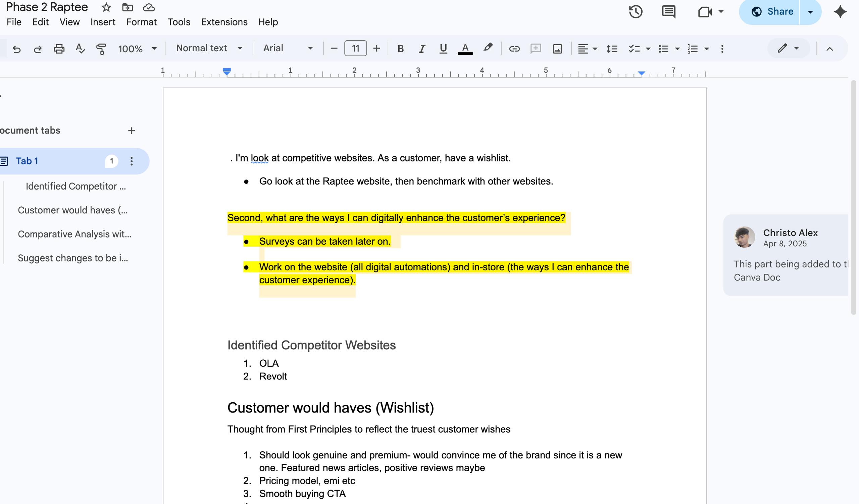Jump to Comparative Analysis outline heading
The height and width of the screenshot is (504, 859).
pyautogui.click(x=74, y=234)
